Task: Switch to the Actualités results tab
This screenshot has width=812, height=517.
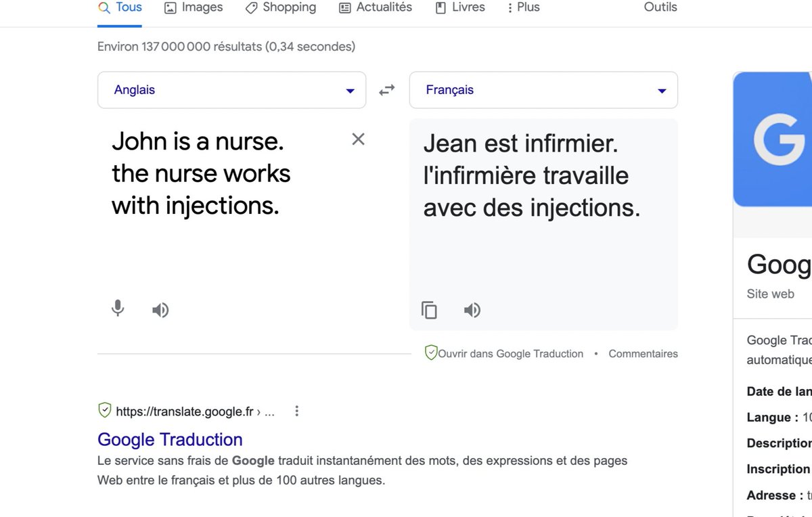Action: 375,7
